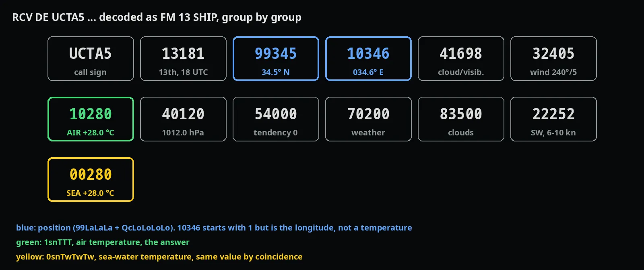644x270 pixels.
Task: Select the 40120 pressure 1012.0 hPa card
Action: pos(183,119)
